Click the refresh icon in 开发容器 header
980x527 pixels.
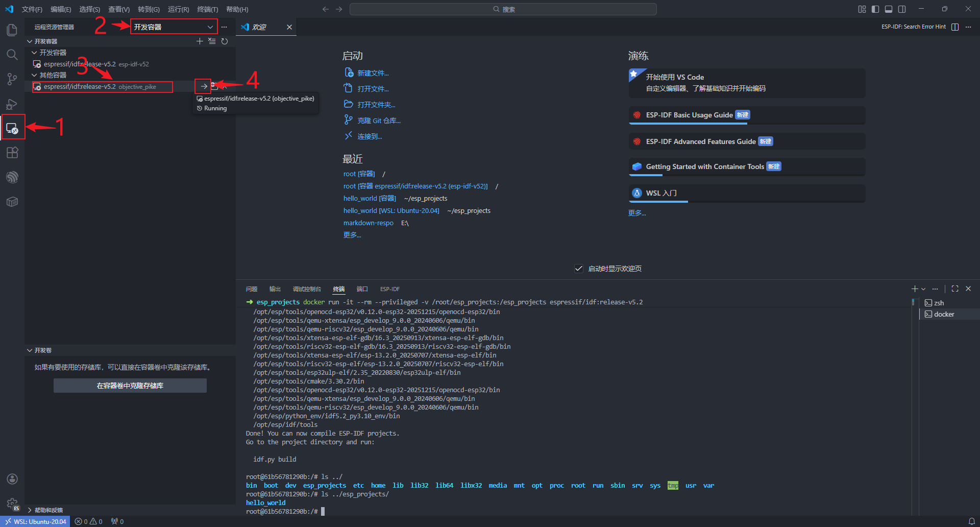click(x=225, y=41)
